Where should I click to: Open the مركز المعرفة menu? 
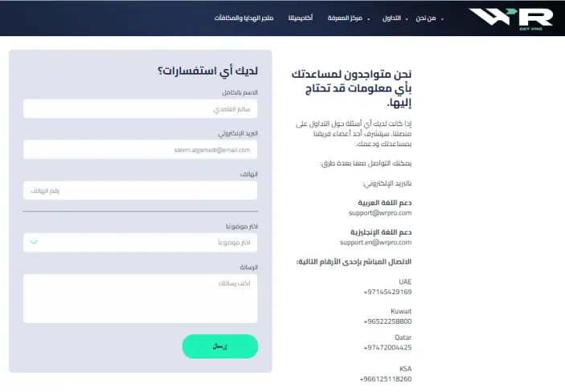click(345, 18)
